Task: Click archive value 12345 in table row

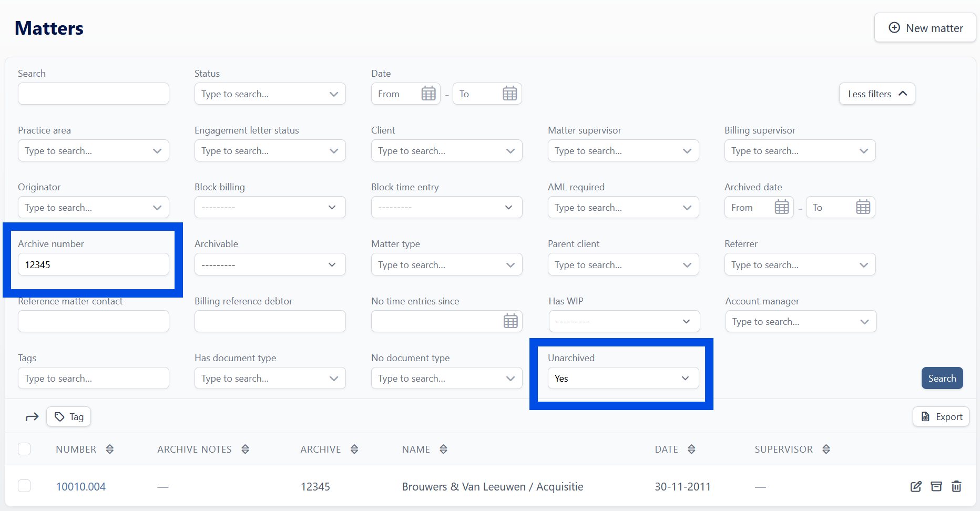Action: pos(315,486)
